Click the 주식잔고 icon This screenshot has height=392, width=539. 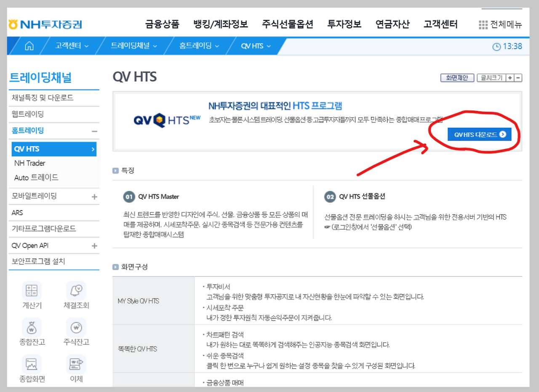coord(76,331)
